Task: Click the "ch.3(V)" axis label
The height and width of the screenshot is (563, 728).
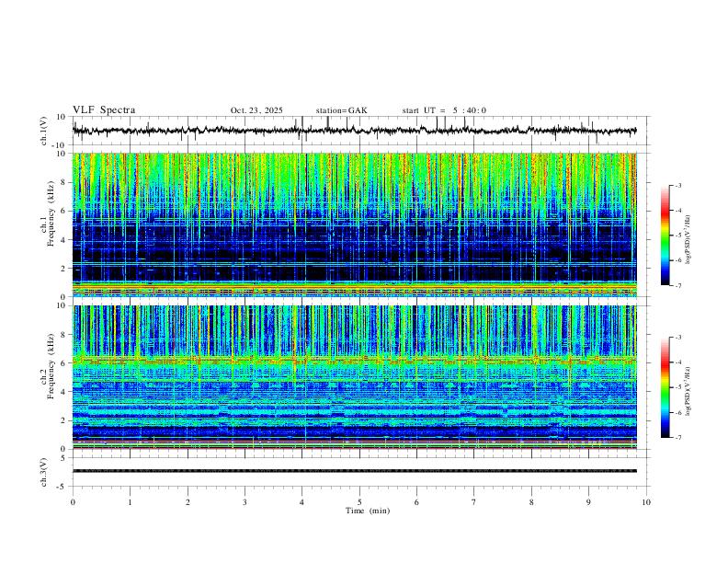Action: [x=44, y=472]
